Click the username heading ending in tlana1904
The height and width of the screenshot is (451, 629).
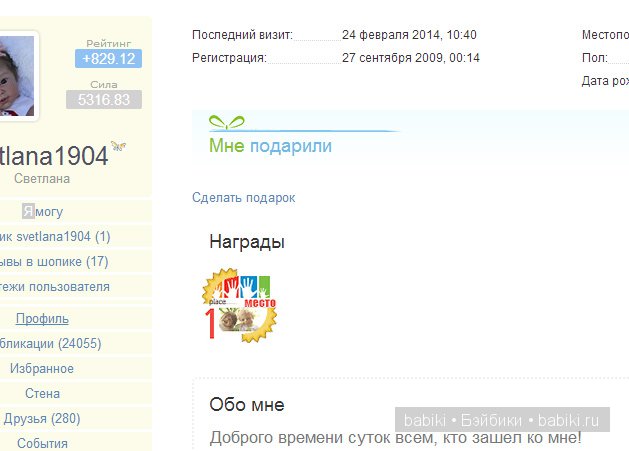click(x=54, y=156)
